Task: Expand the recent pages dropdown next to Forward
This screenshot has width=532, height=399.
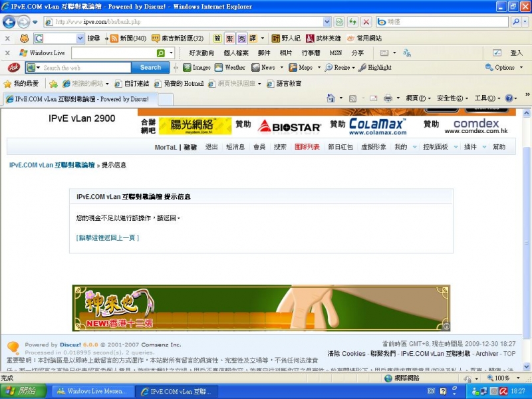Action: point(35,23)
